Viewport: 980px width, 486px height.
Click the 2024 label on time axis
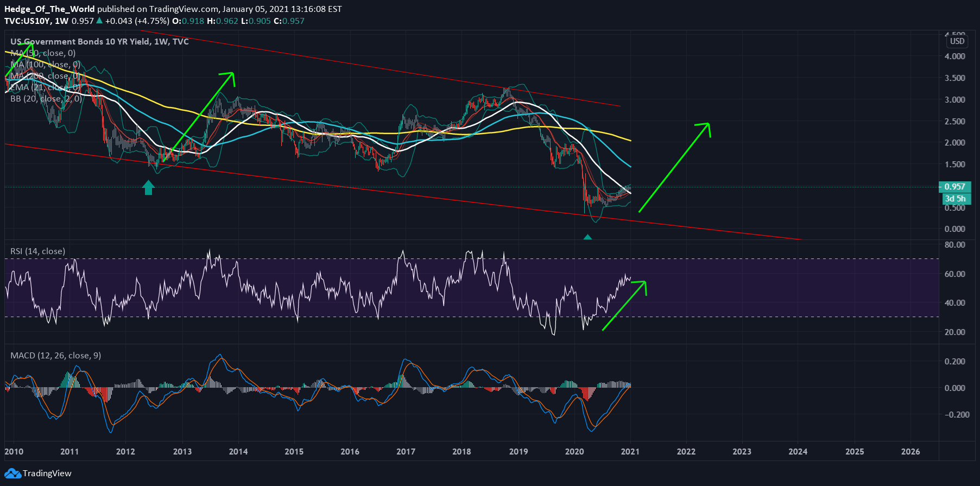pos(798,451)
